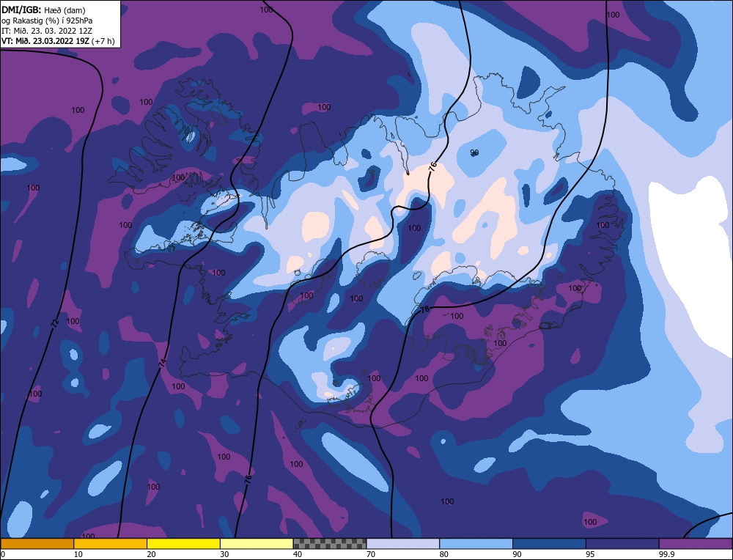Click the bright yellow 20–30 legend swatch
The width and height of the screenshot is (733, 560).
183,544
